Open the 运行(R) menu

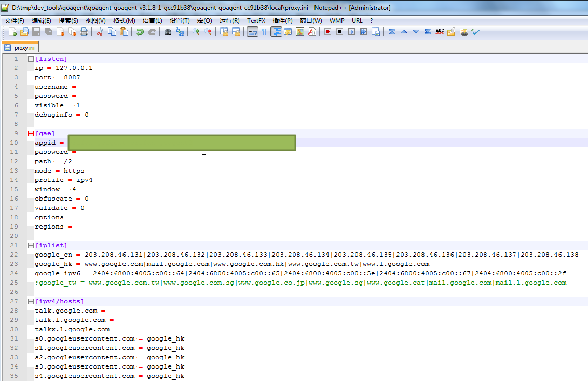pos(229,21)
